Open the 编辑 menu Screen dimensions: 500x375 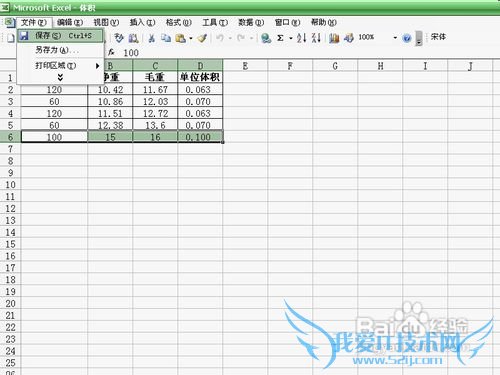(x=70, y=23)
